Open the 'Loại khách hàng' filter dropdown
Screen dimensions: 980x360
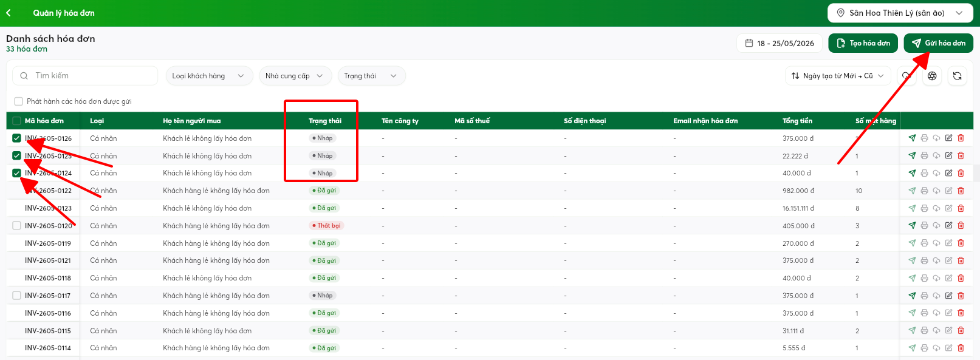pyautogui.click(x=209, y=76)
